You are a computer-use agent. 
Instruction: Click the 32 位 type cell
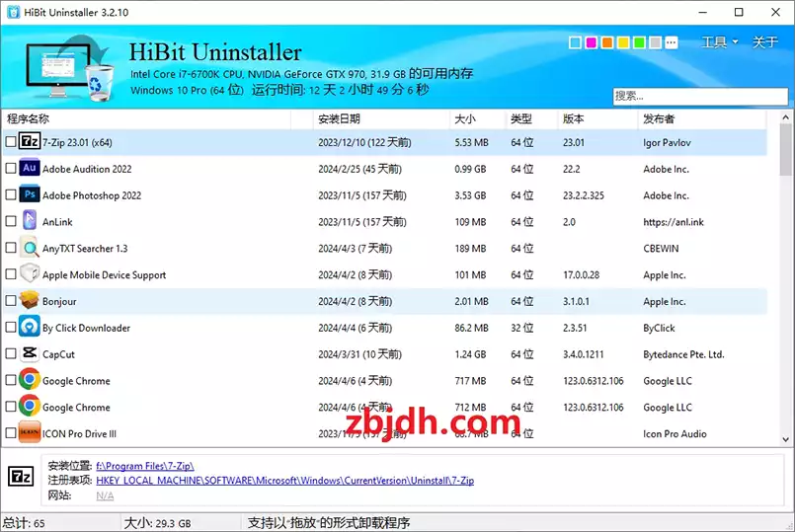tap(521, 328)
